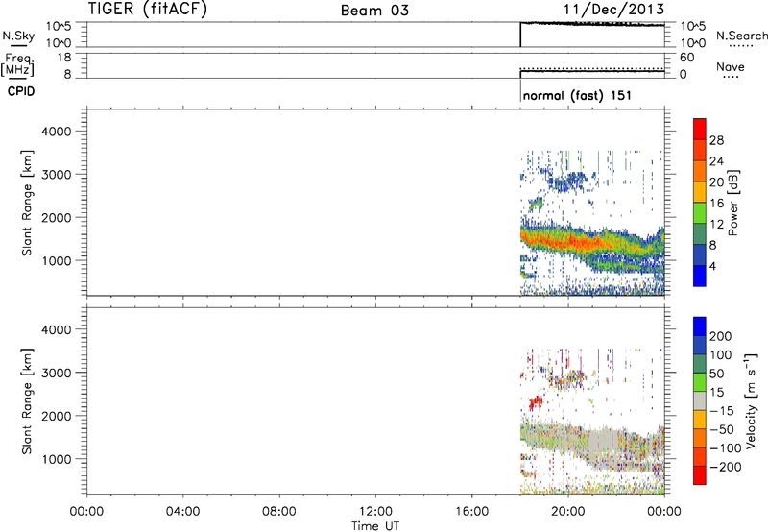Click the '100' tick on Velocity colorbar
Viewport: 768px width, 532px height.
pyautogui.click(x=721, y=355)
